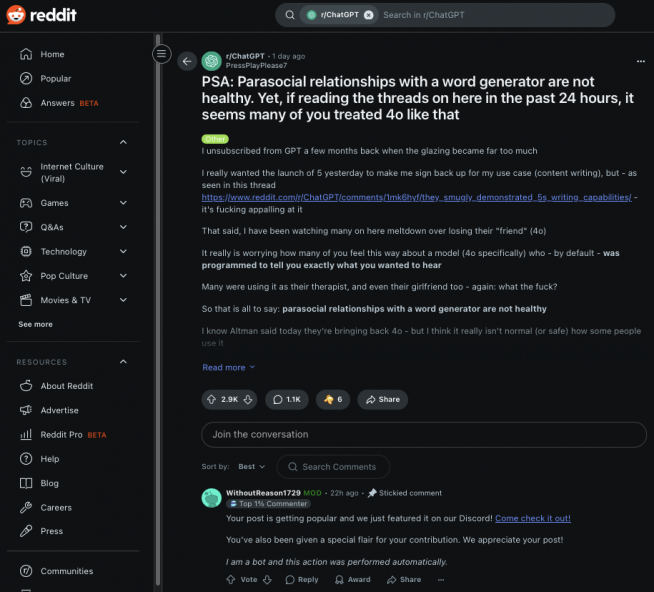The width and height of the screenshot is (654, 592).
Task: Go back using the left arrow button
Action: 187,61
